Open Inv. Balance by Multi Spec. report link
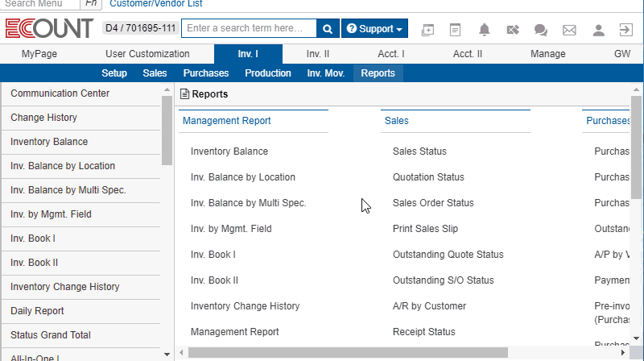Viewport: 644px width, 361px height. tap(249, 203)
